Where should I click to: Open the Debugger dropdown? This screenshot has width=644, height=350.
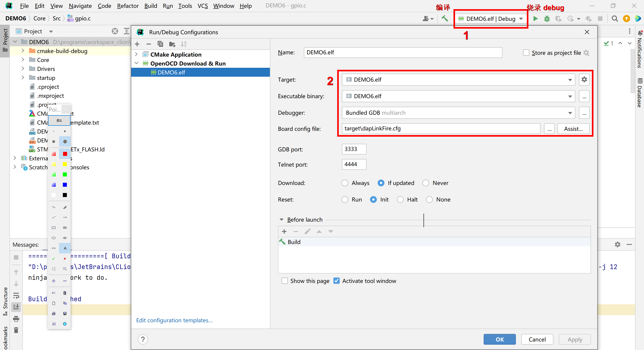coord(570,113)
